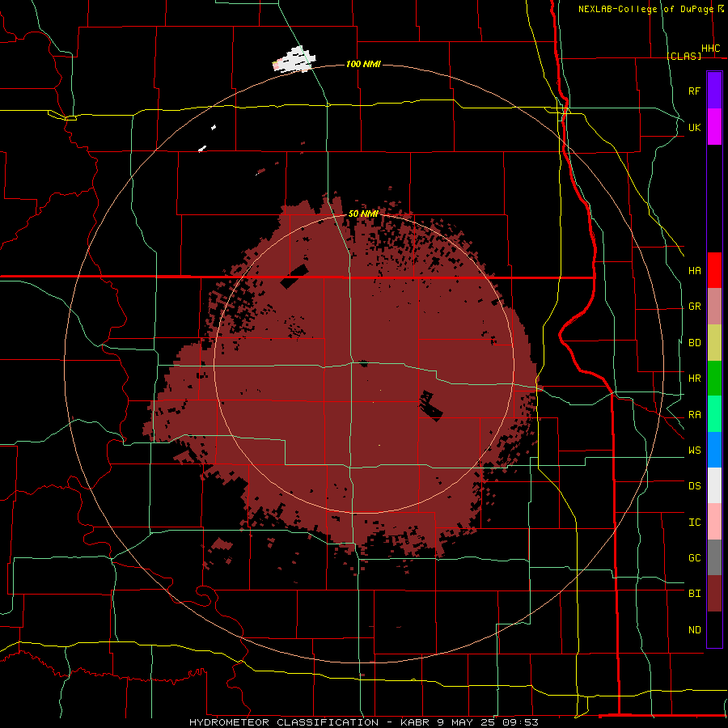The height and width of the screenshot is (728, 728).
Task: Click the gray GC legend swatch
Action: [714, 557]
